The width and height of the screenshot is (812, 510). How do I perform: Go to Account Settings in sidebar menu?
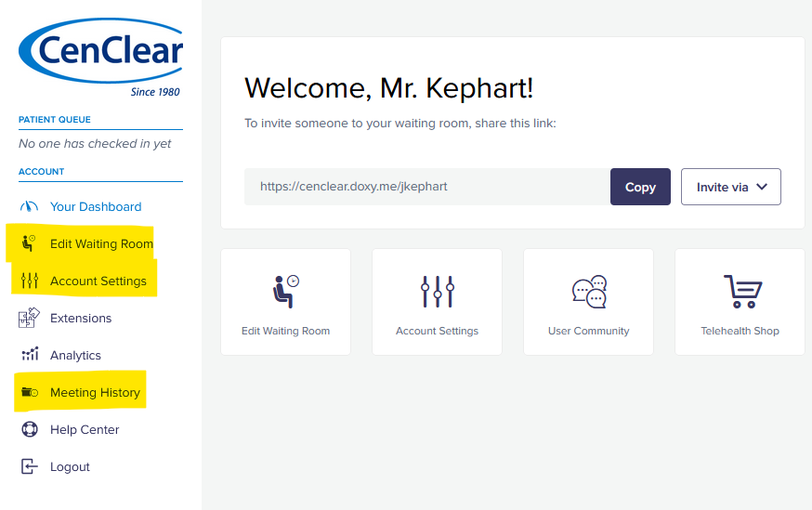coord(98,281)
